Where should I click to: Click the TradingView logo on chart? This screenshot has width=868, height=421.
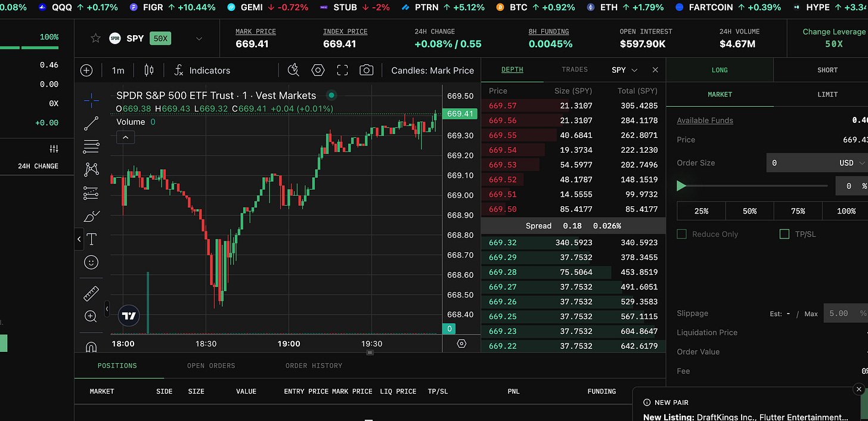tap(129, 315)
